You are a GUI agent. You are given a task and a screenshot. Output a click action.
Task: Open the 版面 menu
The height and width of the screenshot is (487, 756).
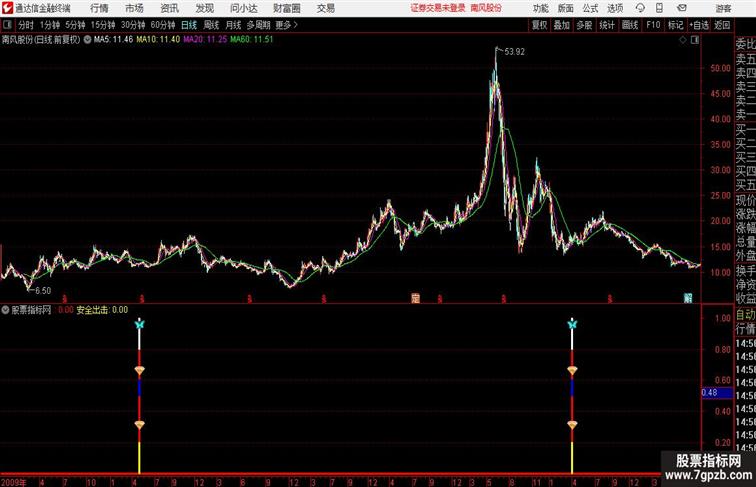[x=566, y=8]
